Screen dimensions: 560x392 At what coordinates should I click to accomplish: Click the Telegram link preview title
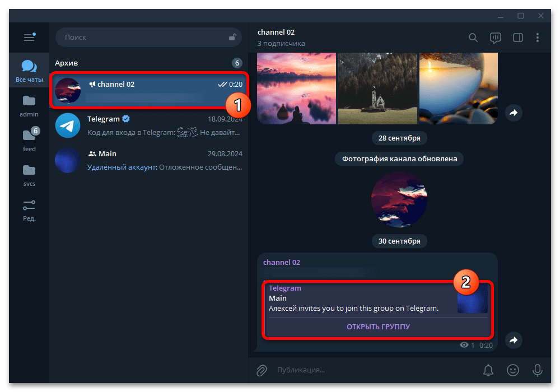click(284, 288)
